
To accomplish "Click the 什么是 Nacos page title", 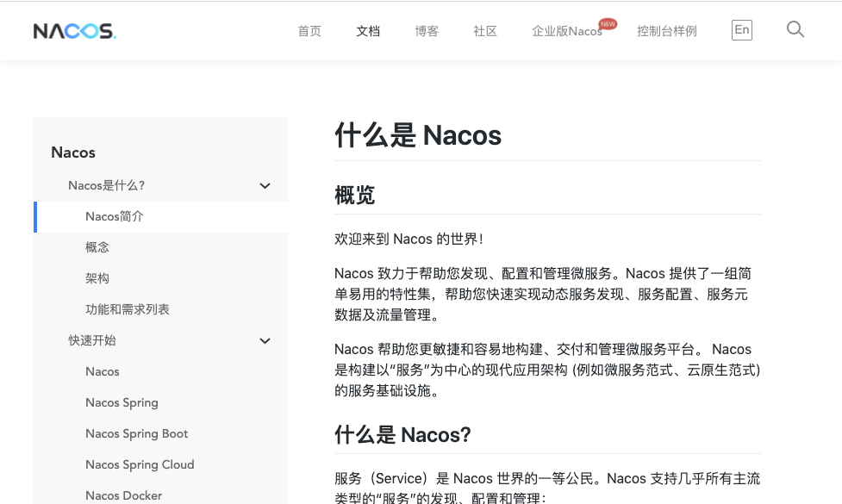I will pyautogui.click(x=418, y=134).
